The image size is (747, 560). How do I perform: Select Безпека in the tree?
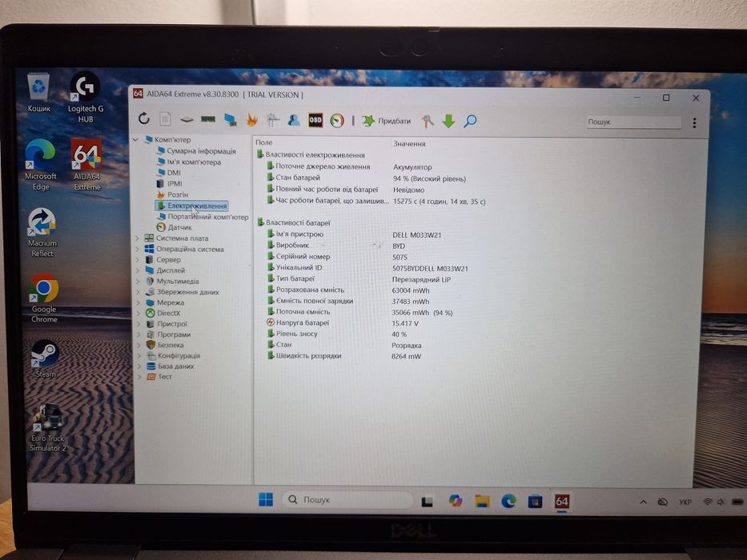[x=165, y=345]
